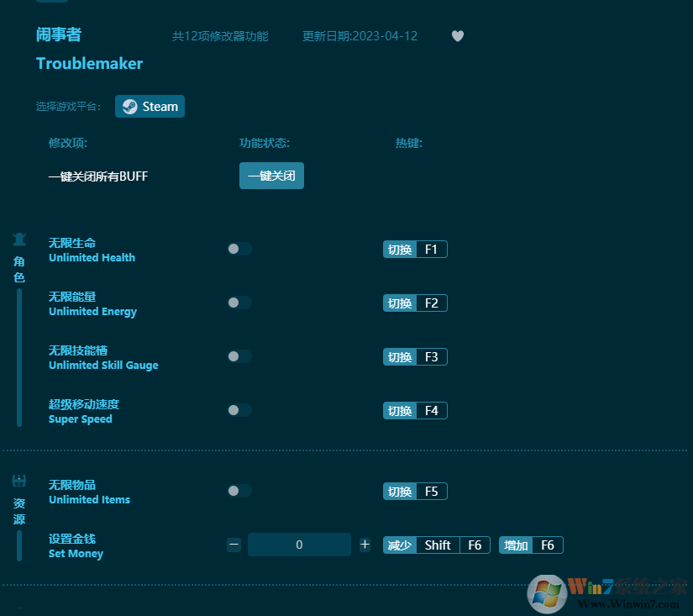Viewport: 693px width, 616px height.
Task: Click the 角色 character helmet icon in sidebar
Action: pos(18,238)
